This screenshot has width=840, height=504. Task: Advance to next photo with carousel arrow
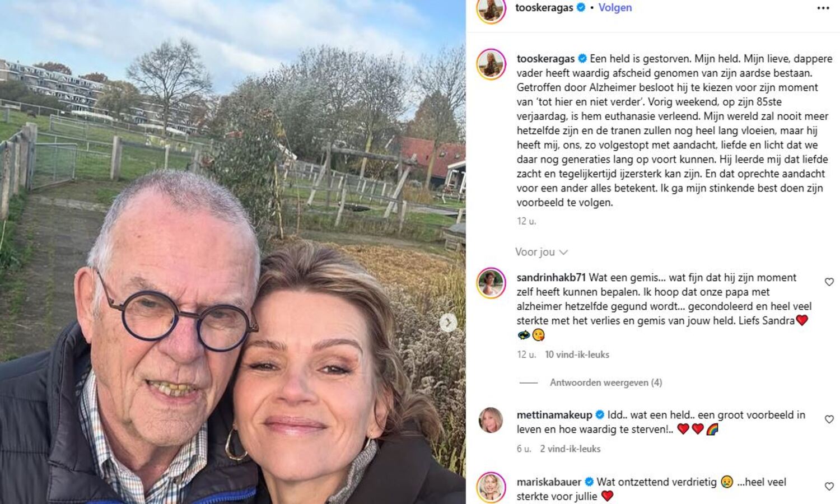pyautogui.click(x=448, y=323)
